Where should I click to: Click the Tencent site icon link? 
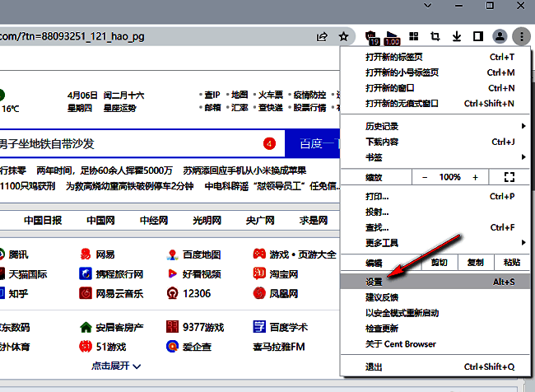point(2,254)
